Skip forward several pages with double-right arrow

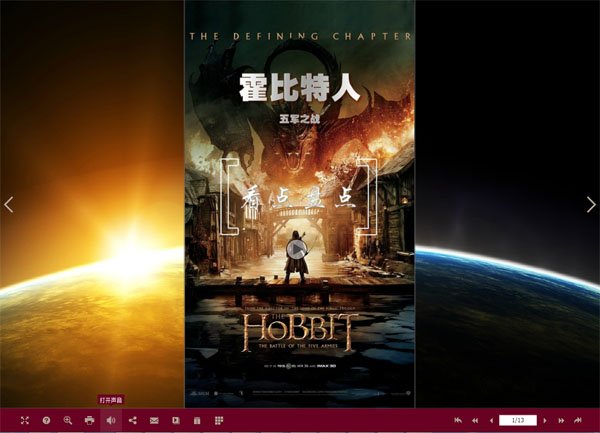[561, 421]
